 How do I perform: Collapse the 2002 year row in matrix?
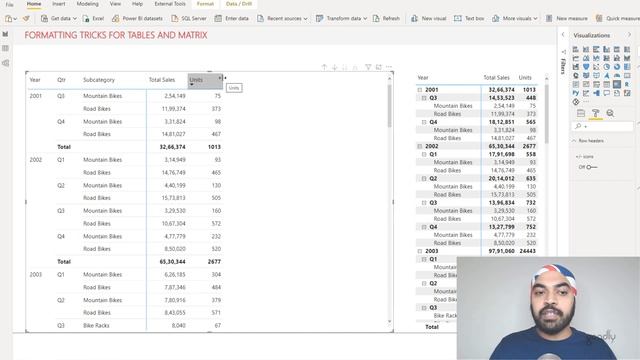(x=420, y=146)
